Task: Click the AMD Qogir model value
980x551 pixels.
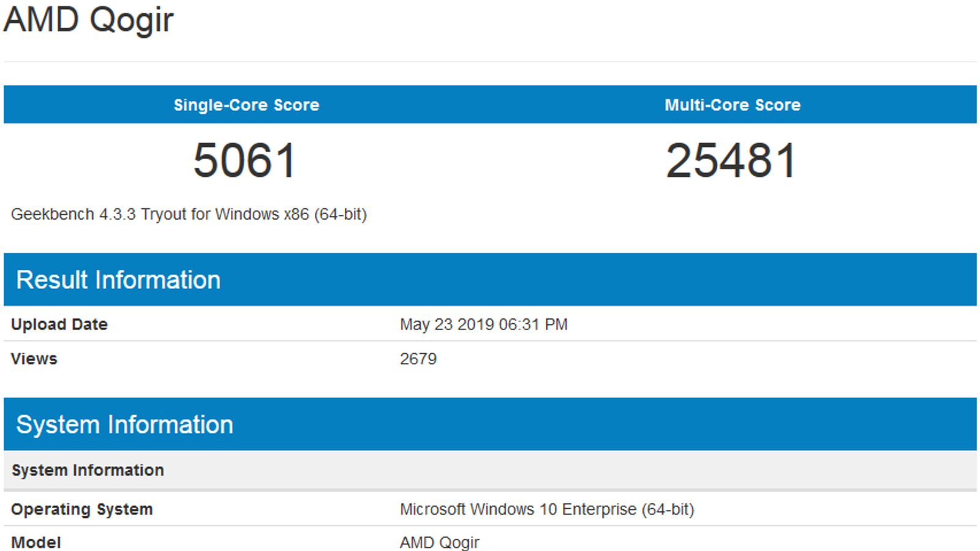Action: coord(439,542)
